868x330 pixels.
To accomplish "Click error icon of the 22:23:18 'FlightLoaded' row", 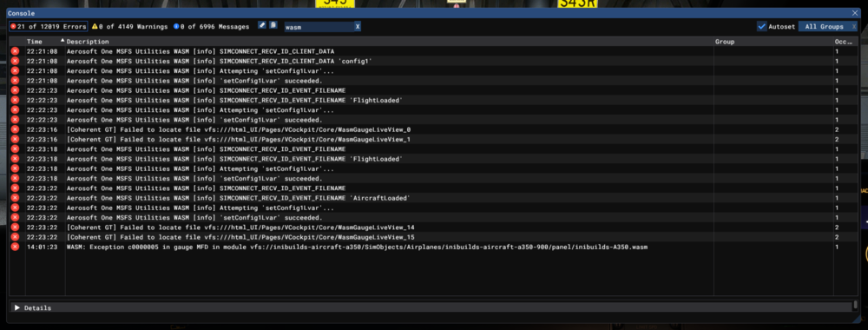I will [15, 159].
